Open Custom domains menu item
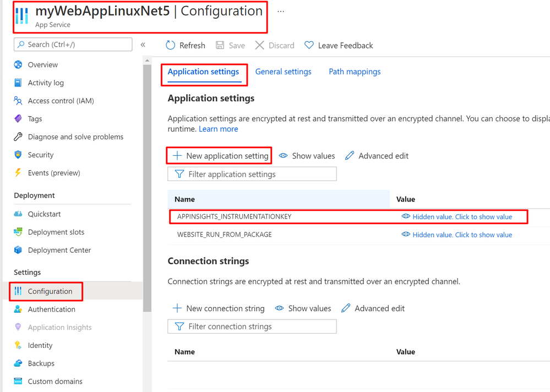550x392 pixels. coord(55,381)
